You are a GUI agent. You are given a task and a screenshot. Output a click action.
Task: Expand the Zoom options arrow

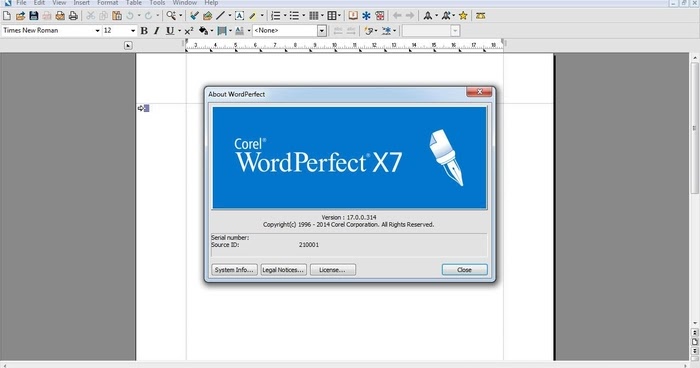pyautogui.click(x=180, y=16)
